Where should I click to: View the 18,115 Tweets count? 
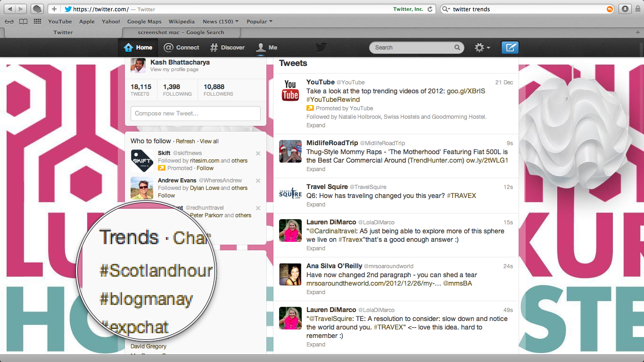click(141, 90)
